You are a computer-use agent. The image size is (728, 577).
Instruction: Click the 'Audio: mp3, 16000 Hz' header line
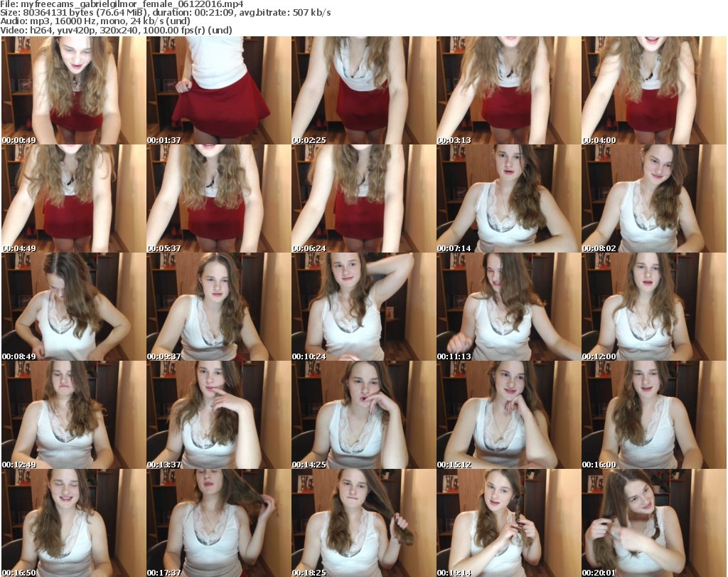click(x=95, y=21)
